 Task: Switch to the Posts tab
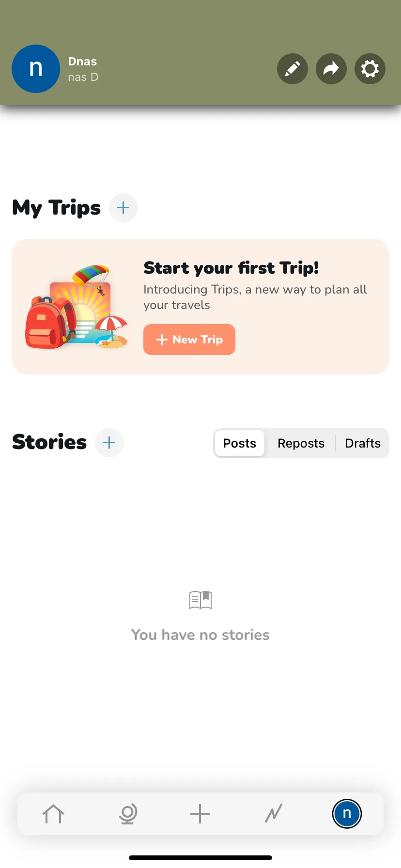(x=240, y=443)
